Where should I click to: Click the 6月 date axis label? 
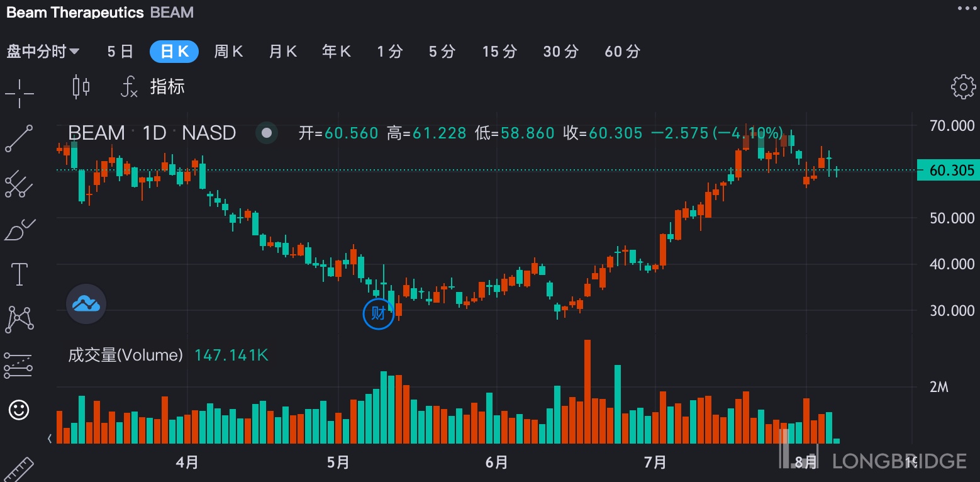pos(496,462)
